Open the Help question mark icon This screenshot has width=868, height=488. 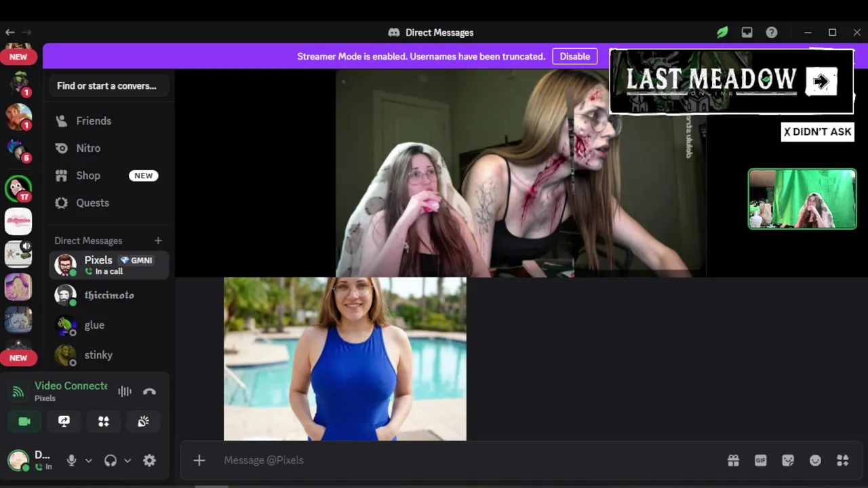click(x=771, y=32)
